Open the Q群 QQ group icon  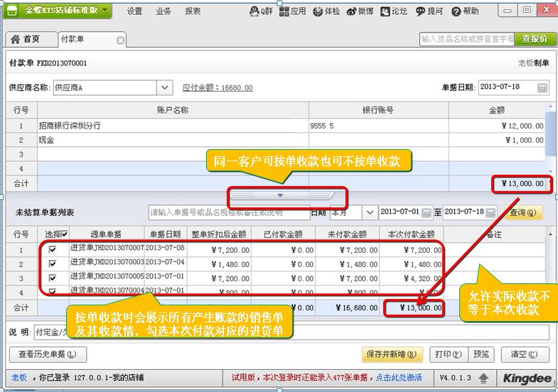[x=261, y=11]
